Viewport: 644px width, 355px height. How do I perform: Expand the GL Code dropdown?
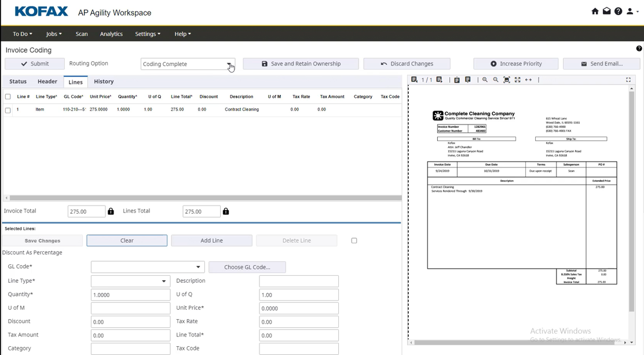click(x=198, y=267)
